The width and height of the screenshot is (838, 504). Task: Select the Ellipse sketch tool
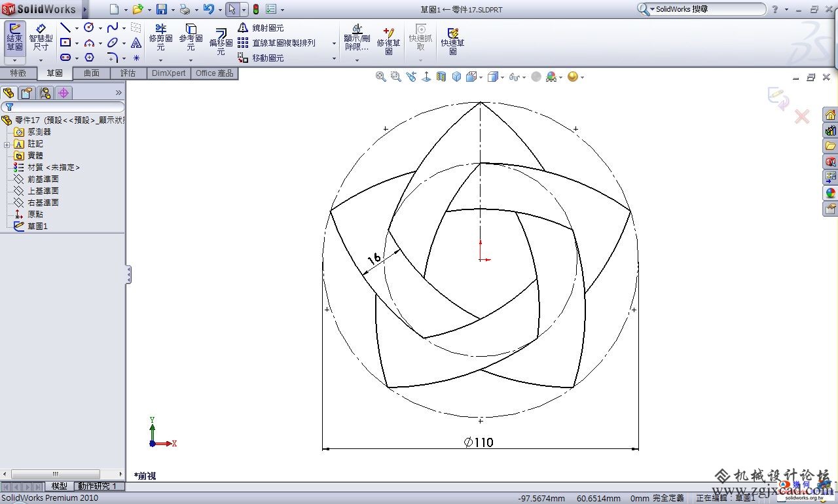(x=113, y=43)
